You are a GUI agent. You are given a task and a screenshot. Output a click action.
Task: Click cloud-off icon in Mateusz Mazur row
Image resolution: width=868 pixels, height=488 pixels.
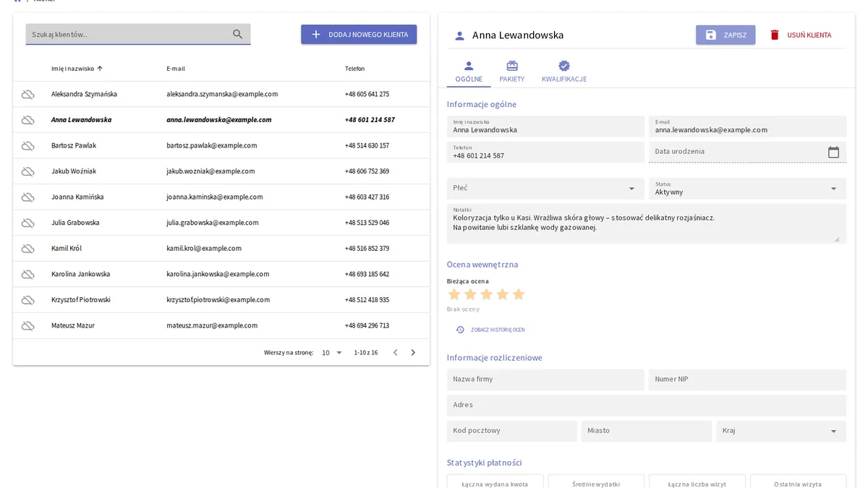coord(27,325)
